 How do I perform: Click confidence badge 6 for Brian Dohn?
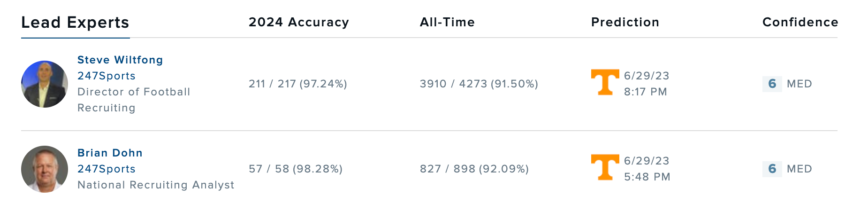(772, 169)
